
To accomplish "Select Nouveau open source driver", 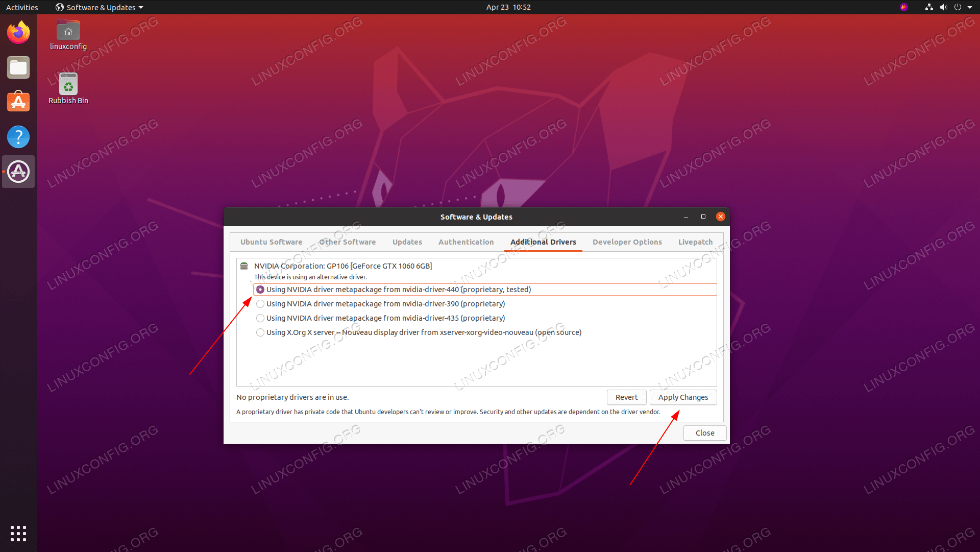I will click(x=260, y=332).
